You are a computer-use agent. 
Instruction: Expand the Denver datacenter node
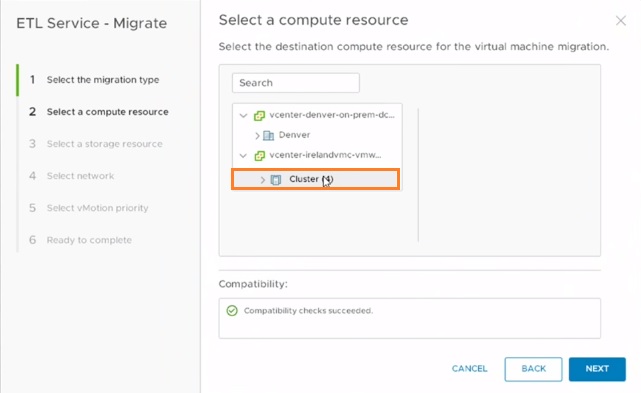(x=257, y=135)
